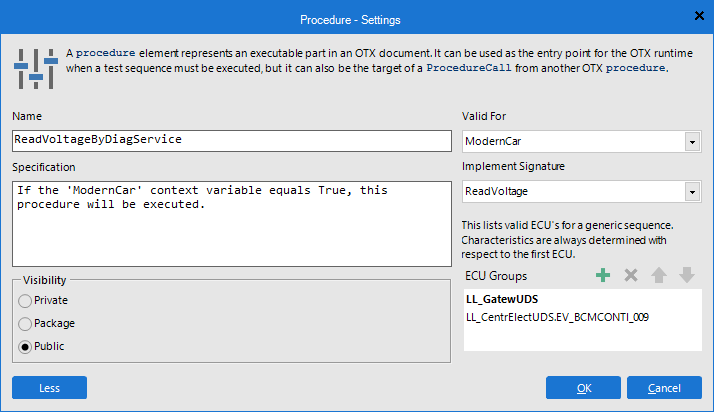This screenshot has height=412, width=714.
Task: Expand the Implement Signature dropdown
Action: (x=691, y=190)
